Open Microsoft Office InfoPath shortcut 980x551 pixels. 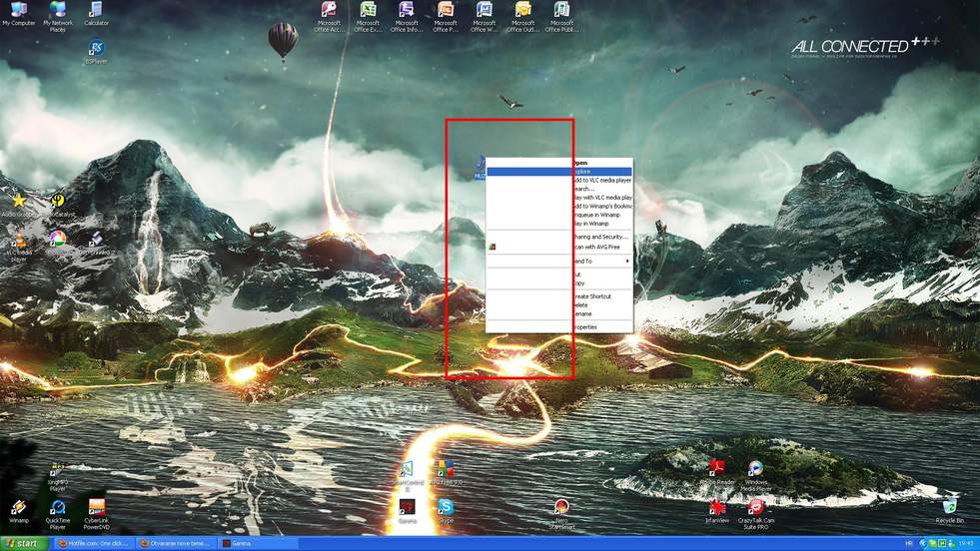[x=407, y=17]
